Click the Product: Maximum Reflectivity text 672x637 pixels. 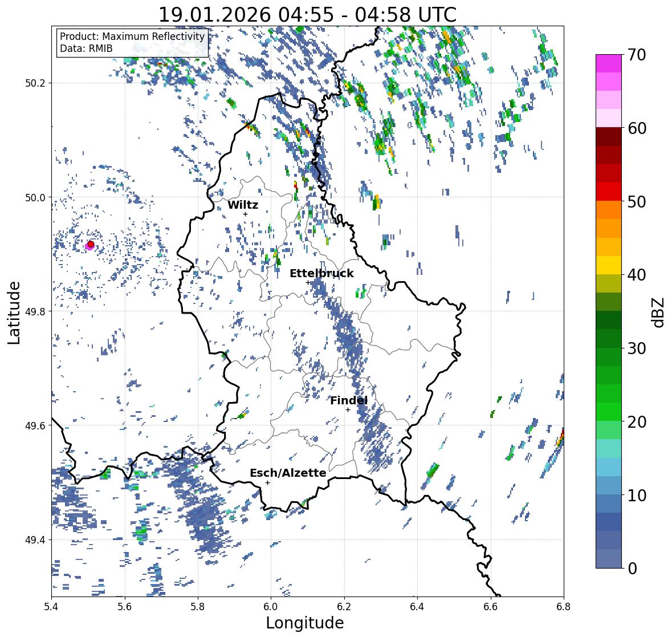point(132,36)
